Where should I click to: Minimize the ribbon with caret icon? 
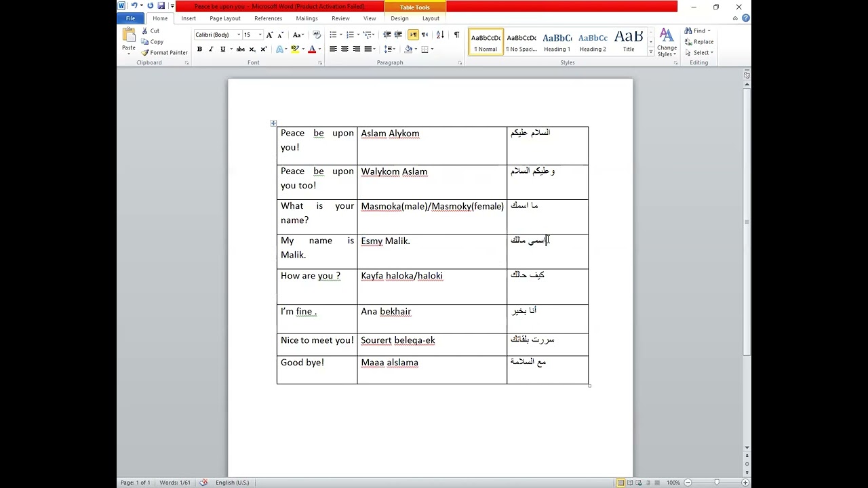tap(735, 18)
